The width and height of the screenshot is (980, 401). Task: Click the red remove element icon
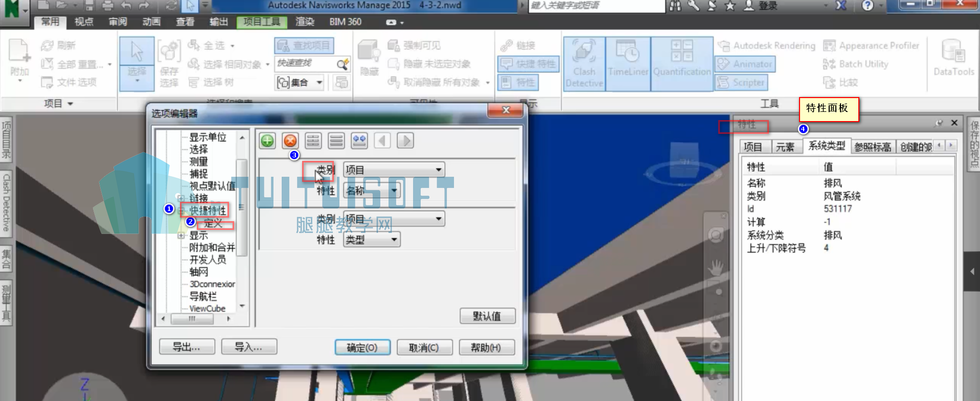tap(290, 140)
